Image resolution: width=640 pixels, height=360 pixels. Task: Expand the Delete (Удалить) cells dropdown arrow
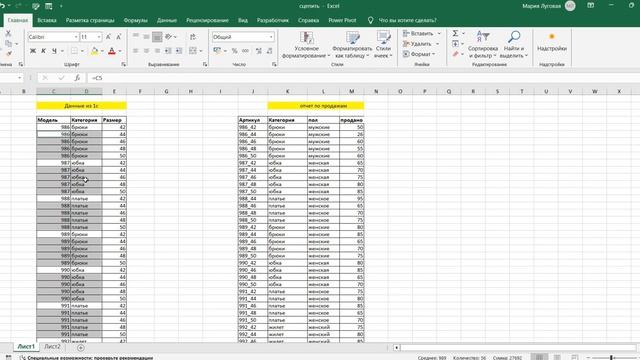[x=438, y=44]
